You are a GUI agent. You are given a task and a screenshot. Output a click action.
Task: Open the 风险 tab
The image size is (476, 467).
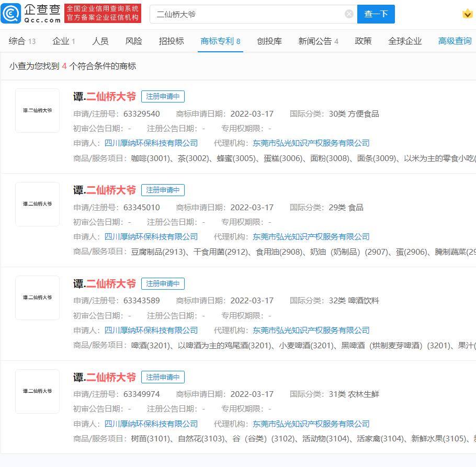click(133, 41)
